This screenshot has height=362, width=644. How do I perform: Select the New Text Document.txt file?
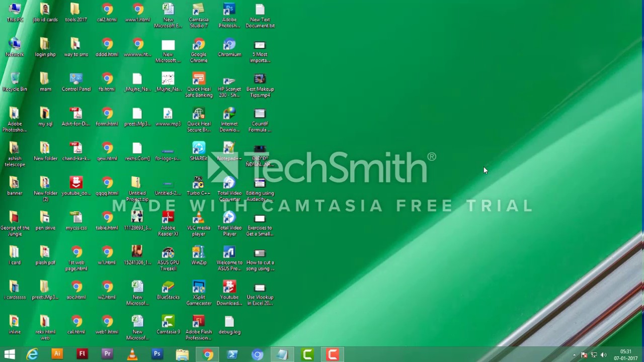click(260, 16)
